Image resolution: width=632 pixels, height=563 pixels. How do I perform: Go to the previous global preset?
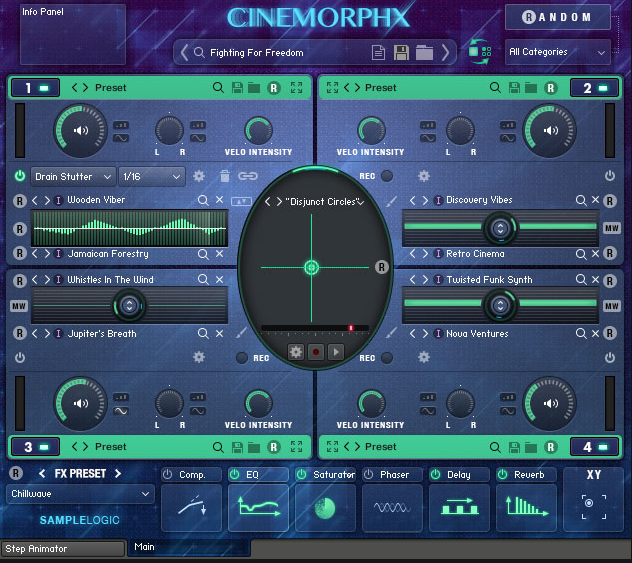(x=184, y=52)
